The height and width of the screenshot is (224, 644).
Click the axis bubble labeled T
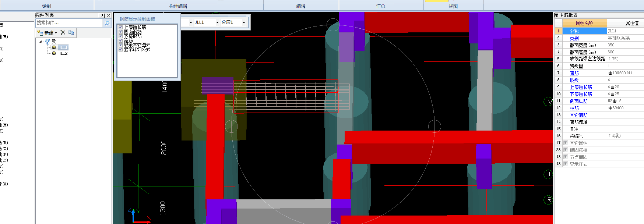click(548, 174)
